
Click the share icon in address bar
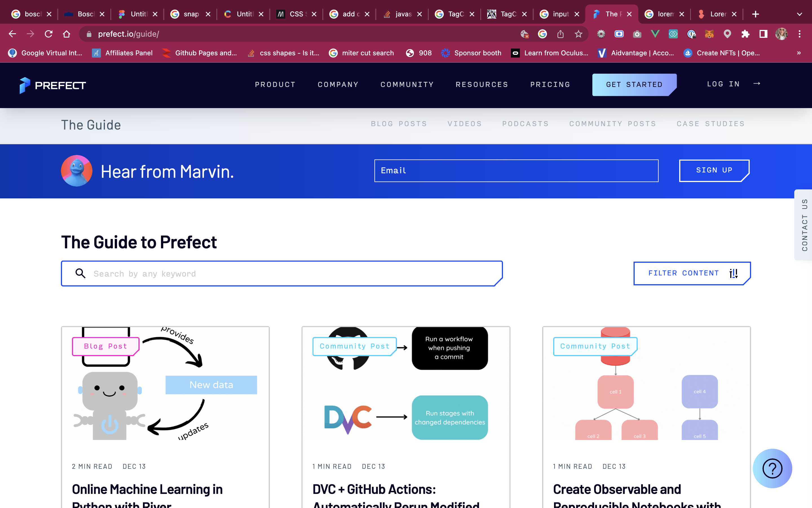pyautogui.click(x=560, y=34)
